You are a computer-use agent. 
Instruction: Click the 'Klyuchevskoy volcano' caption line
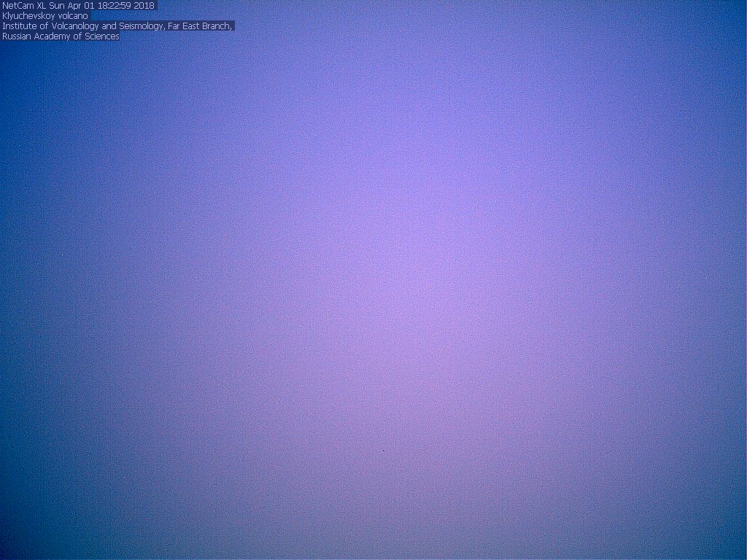click(45, 16)
